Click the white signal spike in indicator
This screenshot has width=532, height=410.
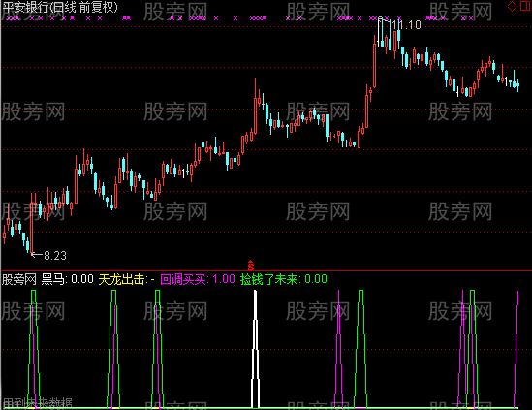(x=255, y=349)
